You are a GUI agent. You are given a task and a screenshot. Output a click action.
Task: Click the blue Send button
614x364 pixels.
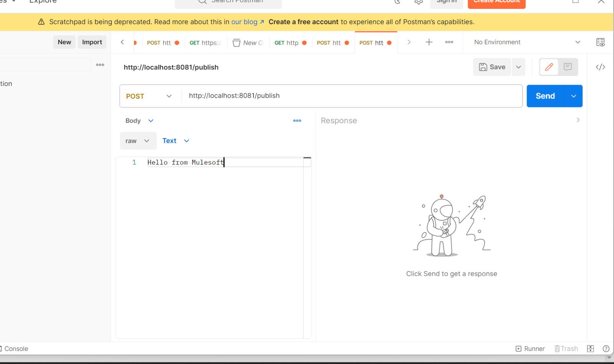pos(545,96)
